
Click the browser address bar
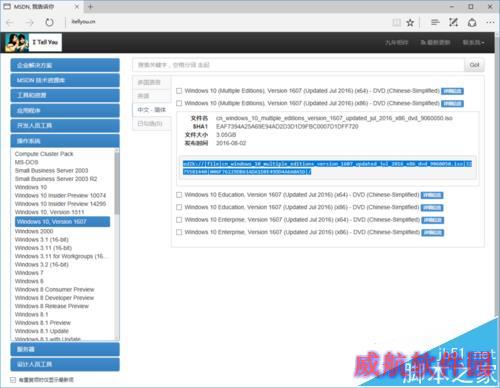(227, 22)
